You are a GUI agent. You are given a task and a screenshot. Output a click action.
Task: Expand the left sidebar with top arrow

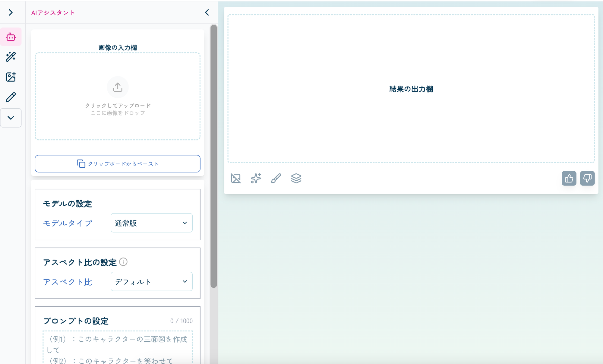coord(11,12)
